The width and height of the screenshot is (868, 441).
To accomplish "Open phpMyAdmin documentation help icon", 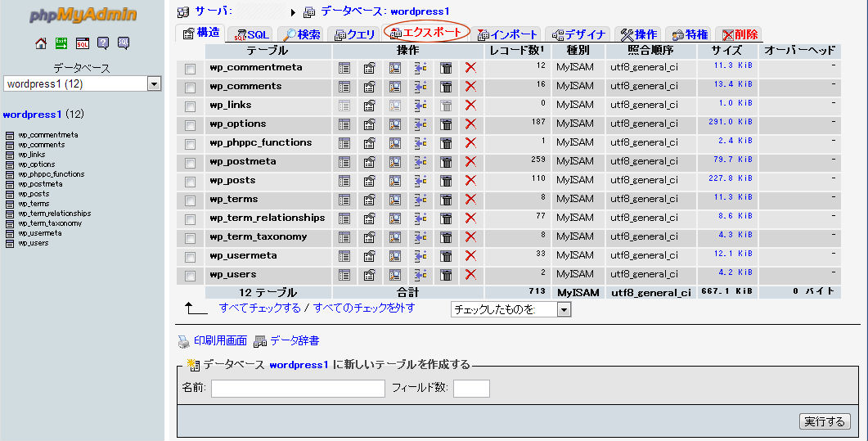I will 103,43.
